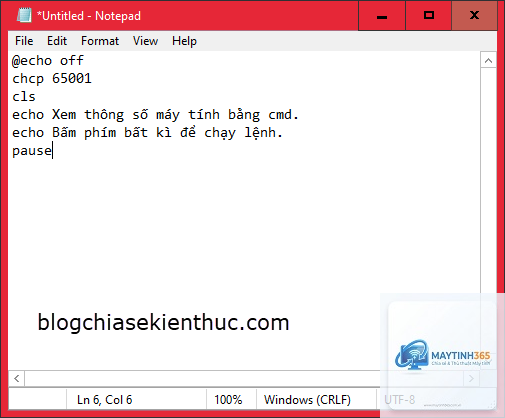The image size is (505, 418).
Task: Click the '@echo off' line
Action: [x=48, y=61]
